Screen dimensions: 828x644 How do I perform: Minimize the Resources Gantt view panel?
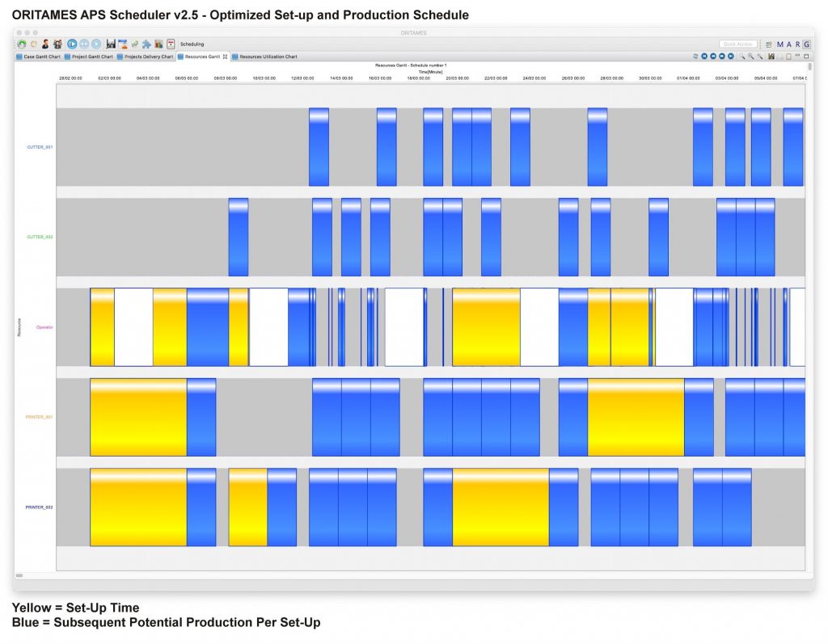click(797, 56)
